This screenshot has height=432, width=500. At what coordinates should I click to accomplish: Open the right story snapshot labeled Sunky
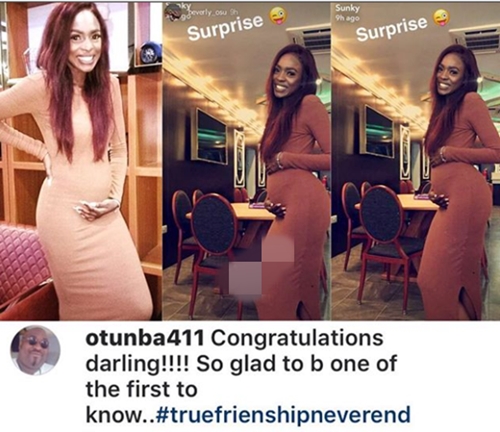pyautogui.click(x=416, y=162)
